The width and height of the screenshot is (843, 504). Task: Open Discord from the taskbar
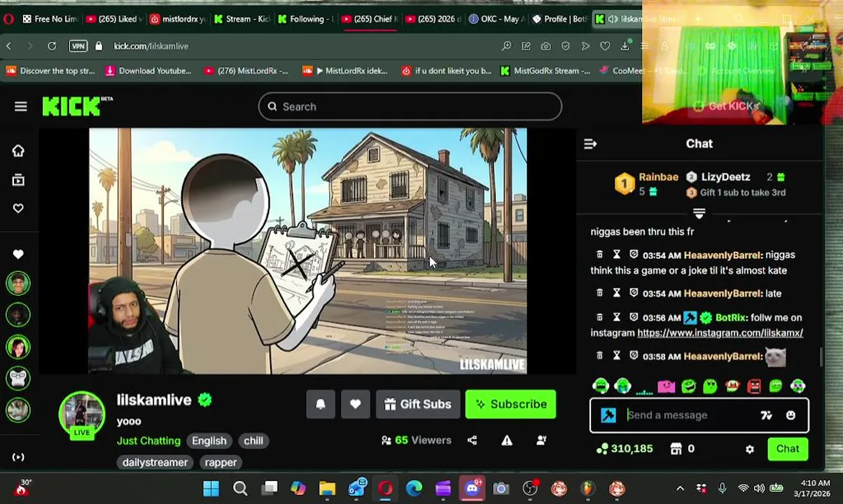(472, 488)
